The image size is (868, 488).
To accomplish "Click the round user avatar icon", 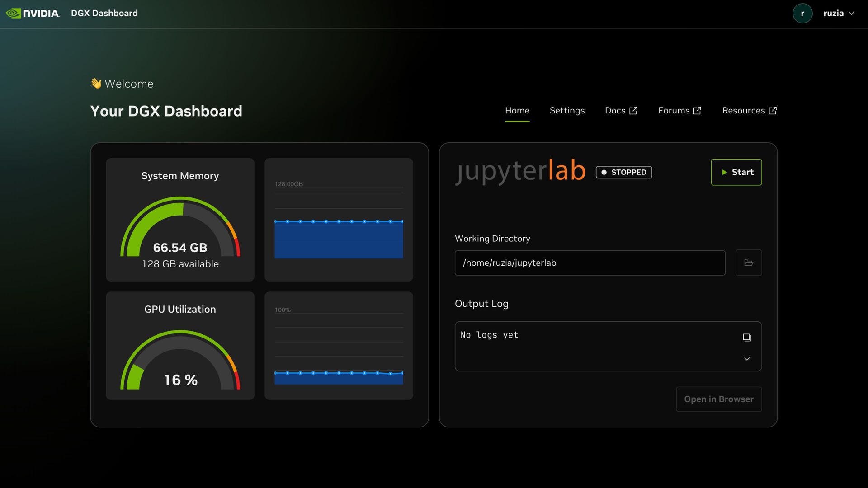I will coord(802,14).
